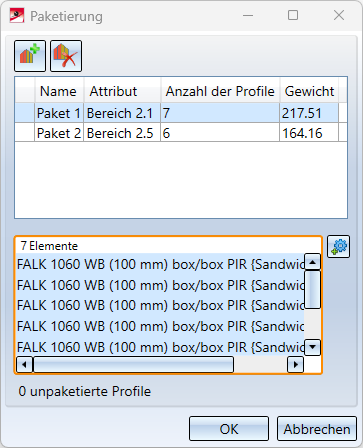Click the vertical scrollbar thumb of element list
This screenshot has width=363, height=448.
pyautogui.click(x=313, y=289)
